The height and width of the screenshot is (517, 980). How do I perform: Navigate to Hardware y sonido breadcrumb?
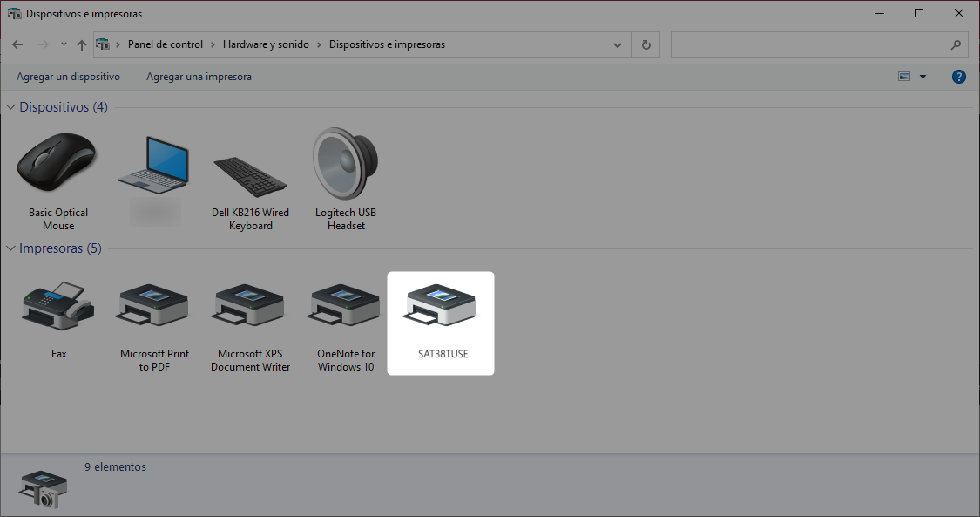click(x=266, y=44)
